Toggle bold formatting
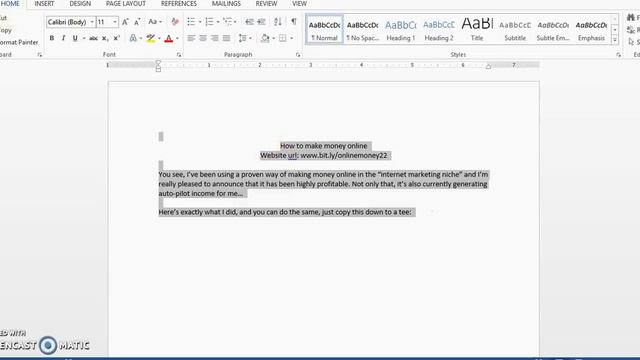The width and height of the screenshot is (640, 360). point(52,38)
